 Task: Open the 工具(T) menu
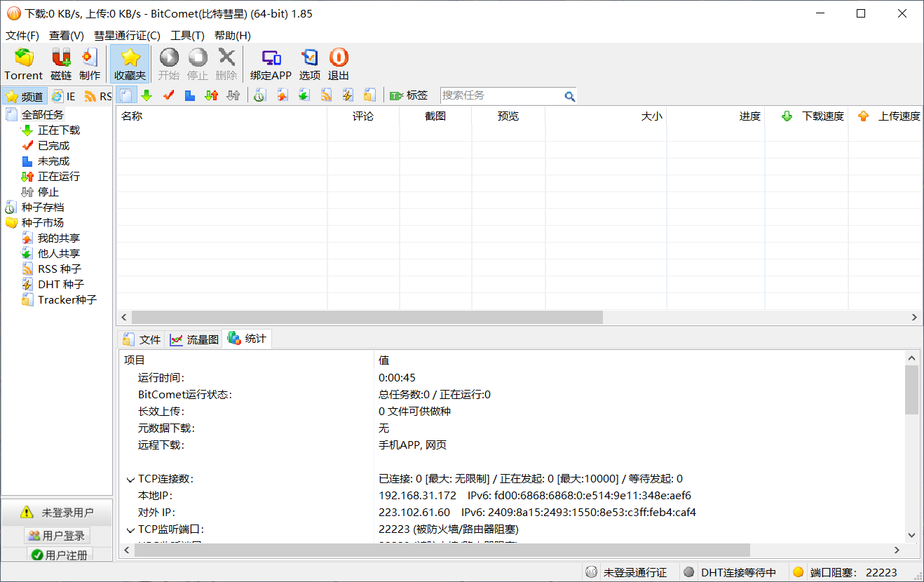tap(188, 35)
